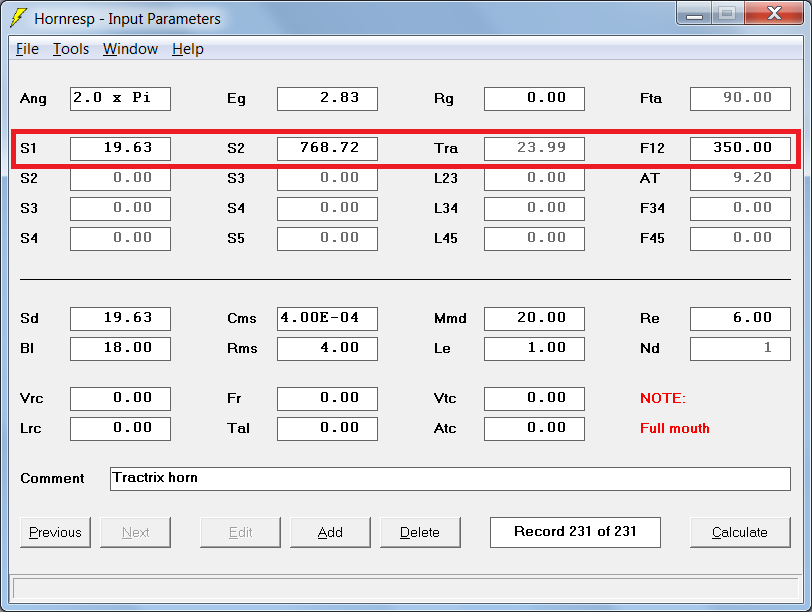
Task: Click the F34 input field
Action: (741, 209)
